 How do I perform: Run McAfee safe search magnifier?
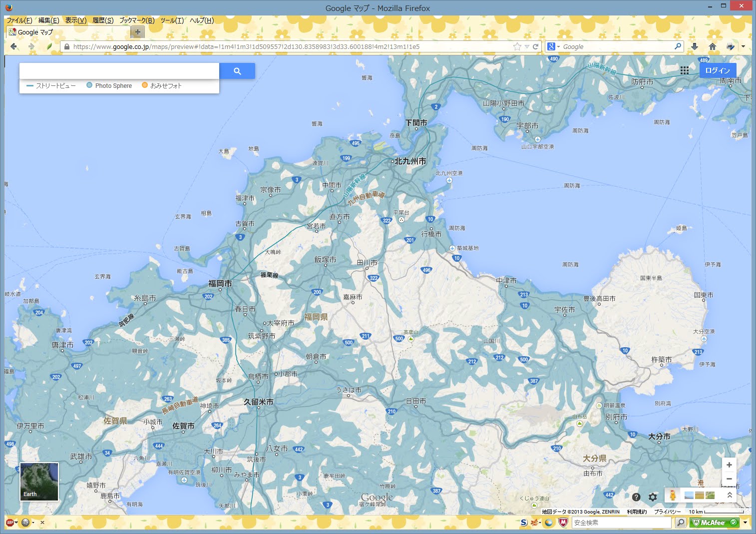point(680,523)
